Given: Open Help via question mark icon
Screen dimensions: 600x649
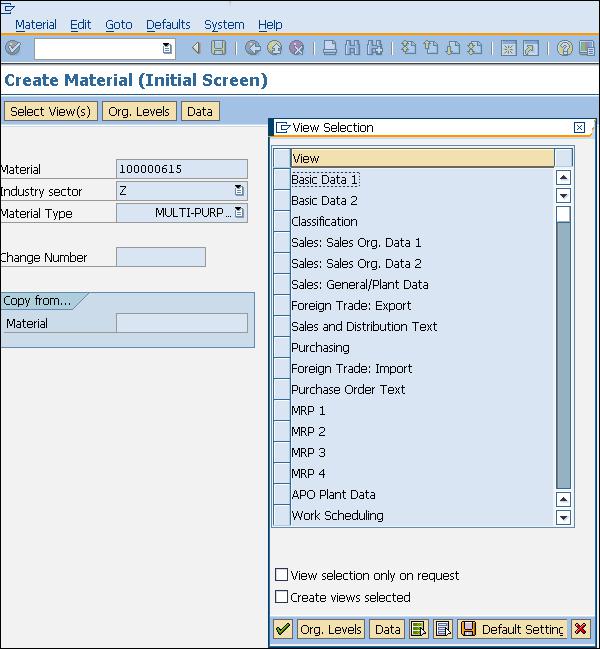Looking at the screenshot, I should click(565, 48).
